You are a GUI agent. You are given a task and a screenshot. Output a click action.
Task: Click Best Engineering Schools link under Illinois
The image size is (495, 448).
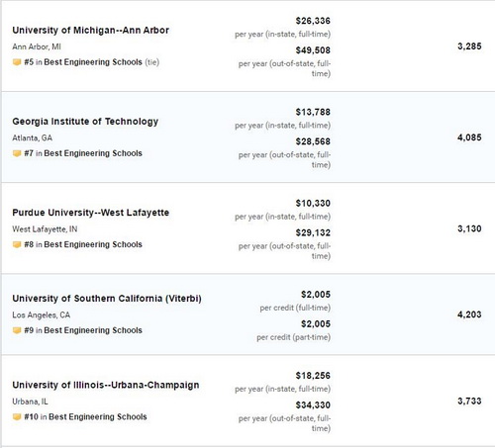click(98, 417)
